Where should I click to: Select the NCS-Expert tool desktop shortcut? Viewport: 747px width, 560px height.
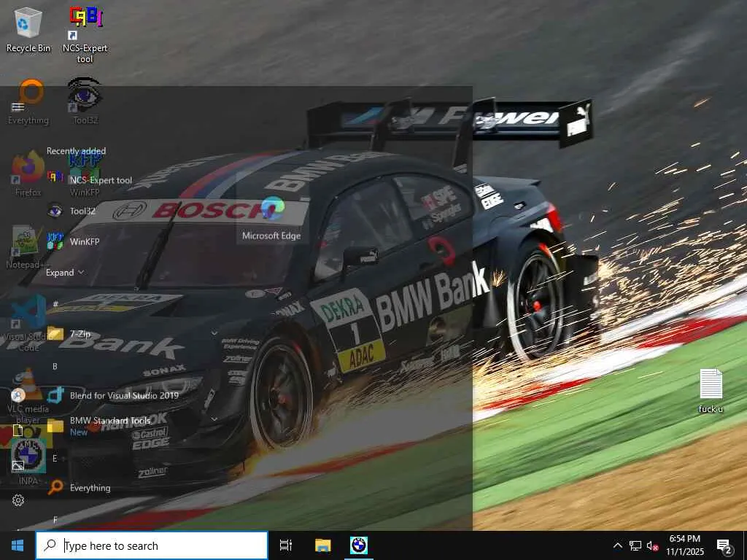[85, 34]
